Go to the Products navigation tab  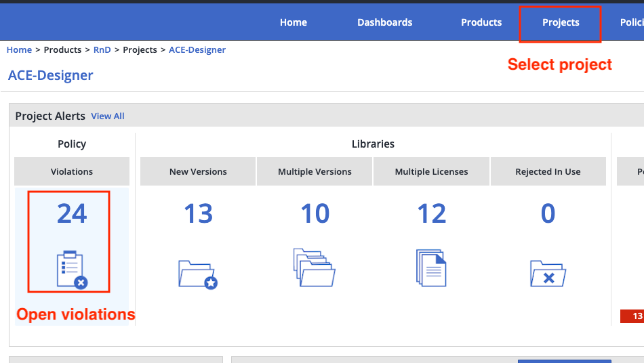pos(481,22)
